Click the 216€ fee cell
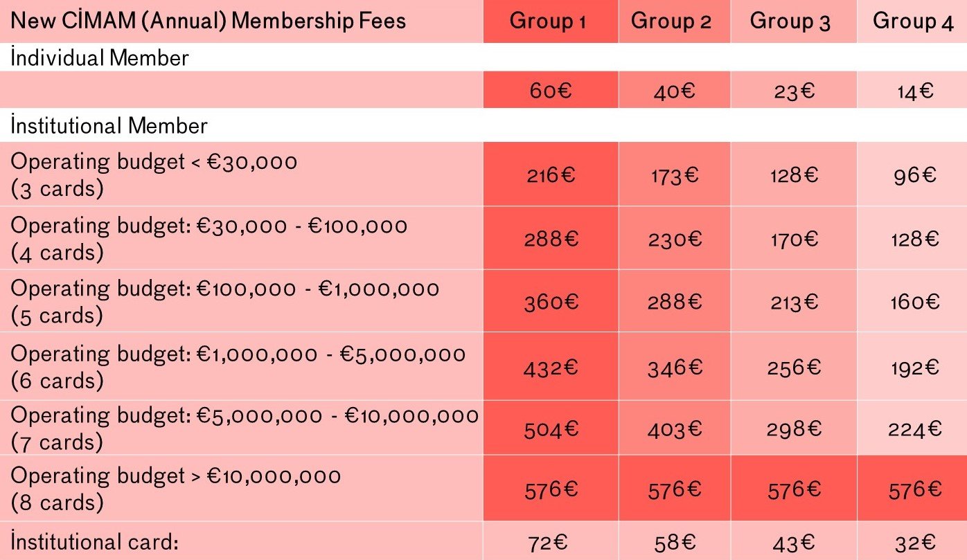967x560 pixels. (x=549, y=174)
